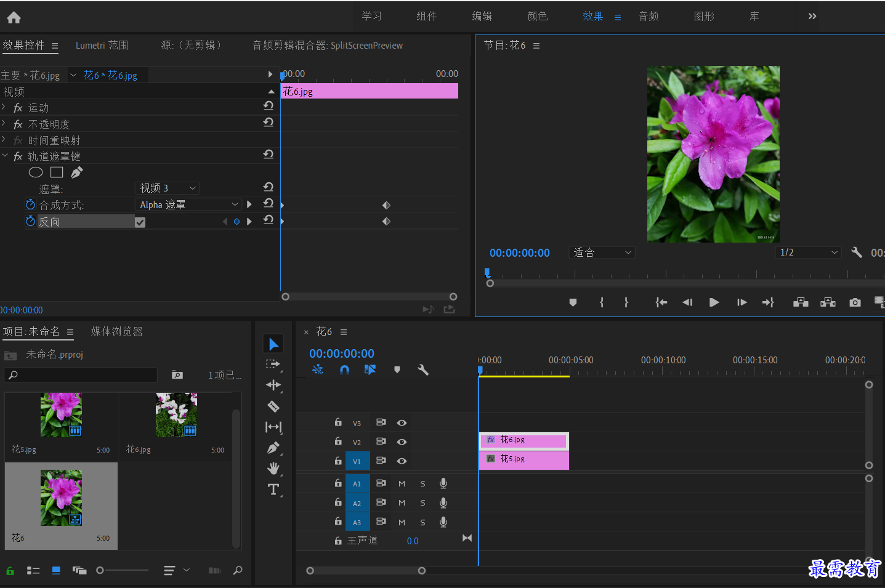Switch to the 音频 workspace
The width and height of the screenshot is (885, 588).
click(649, 16)
